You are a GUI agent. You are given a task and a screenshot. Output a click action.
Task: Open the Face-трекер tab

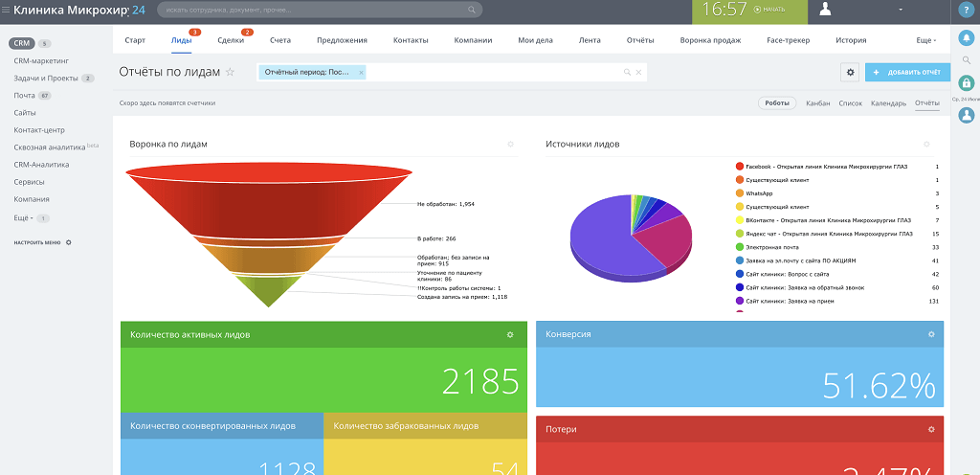[789, 40]
